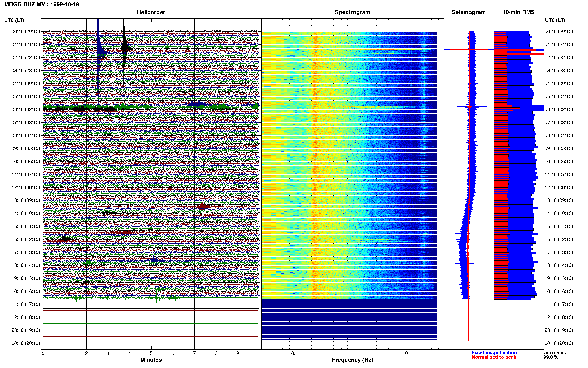Click '09:10 (05:10)' on the Helicorder time axis
Viewport: 588px width, 368px height.
(26, 148)
